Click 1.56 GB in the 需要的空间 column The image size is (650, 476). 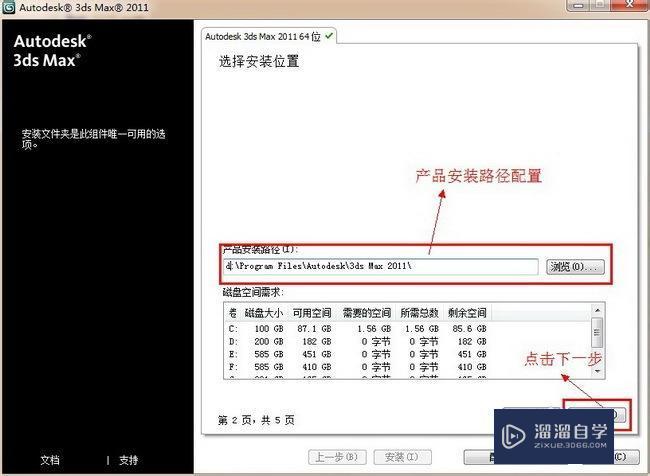(x=374, y=329)
